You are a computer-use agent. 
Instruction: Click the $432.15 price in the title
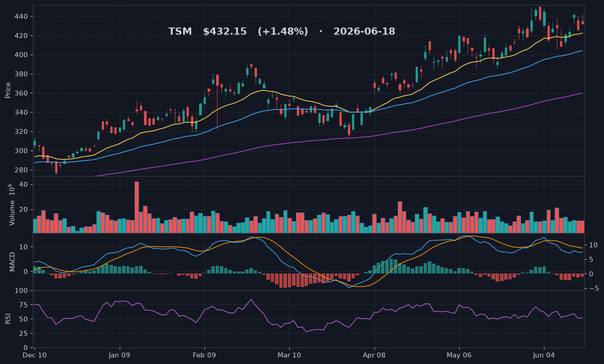pyautogui.click(x=225, y=32)
